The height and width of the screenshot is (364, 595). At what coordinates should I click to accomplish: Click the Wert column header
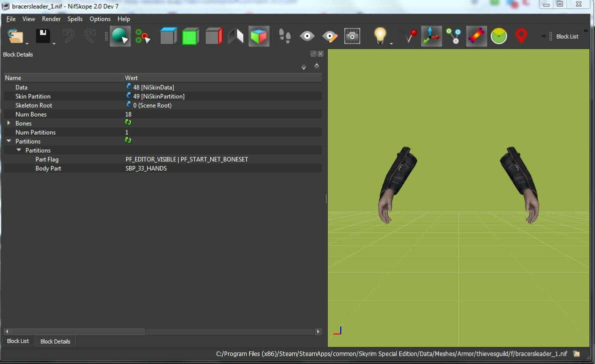(x=223, y=77)
